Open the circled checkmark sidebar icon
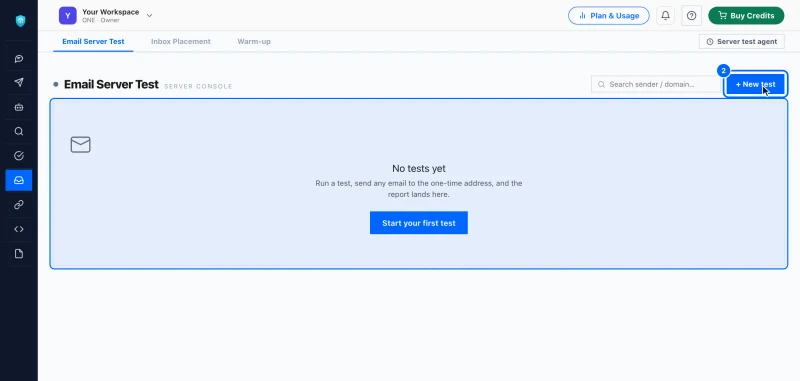800x381 pixels. (19, 156)
